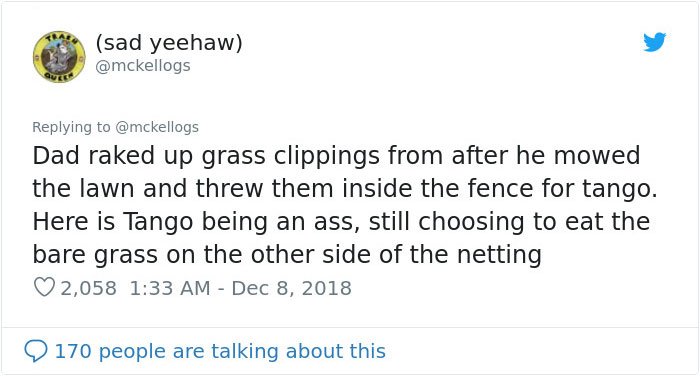Open the 1:33 AM timestamp

(170, 288)
